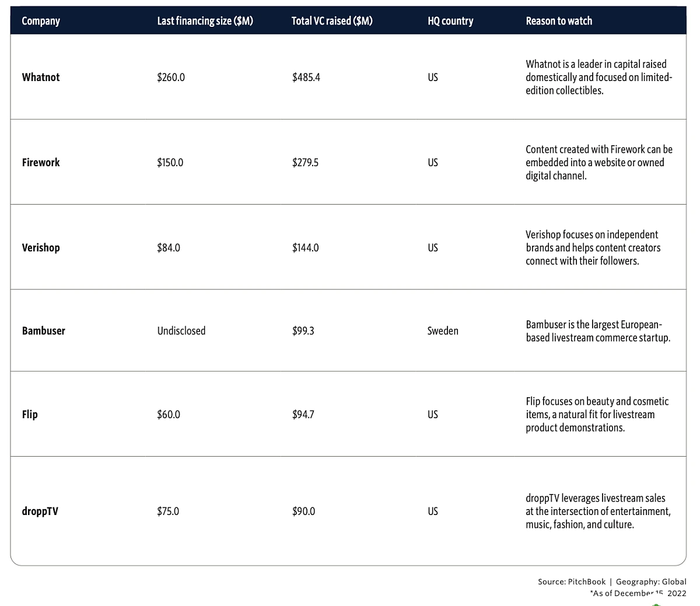Select the Whatnot company name
The height and width of the screenshot is (606, 700).
41,77
